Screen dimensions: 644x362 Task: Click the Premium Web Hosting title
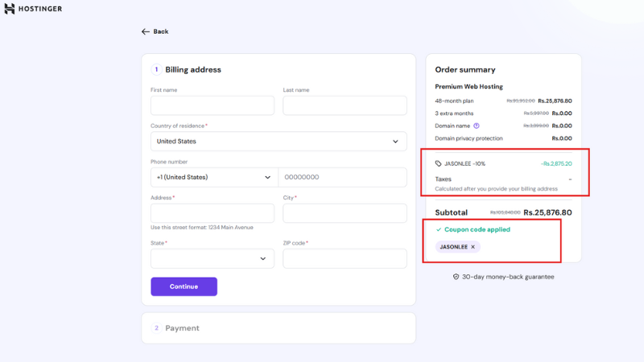tap(469, 87)
